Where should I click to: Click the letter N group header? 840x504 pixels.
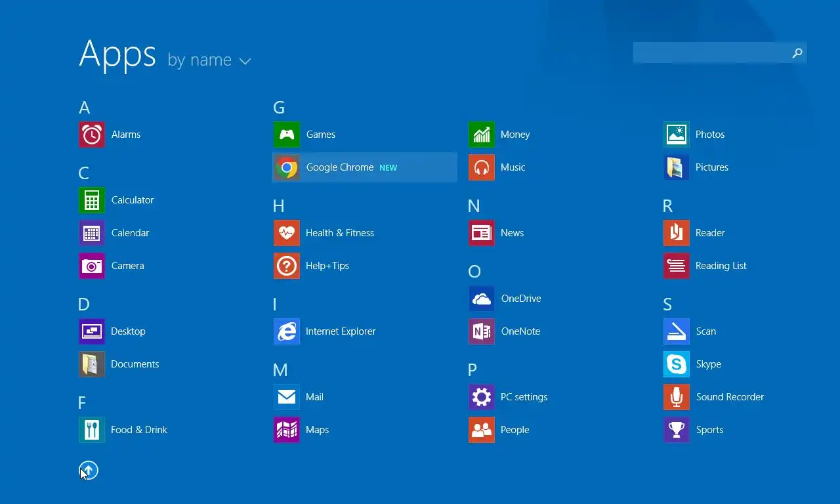point(474,206)
